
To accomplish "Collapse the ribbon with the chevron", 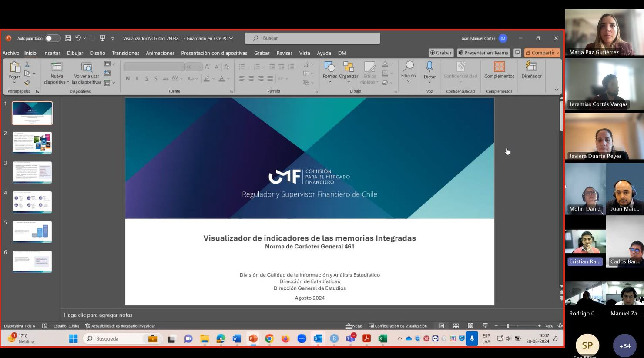I will 556,90.
